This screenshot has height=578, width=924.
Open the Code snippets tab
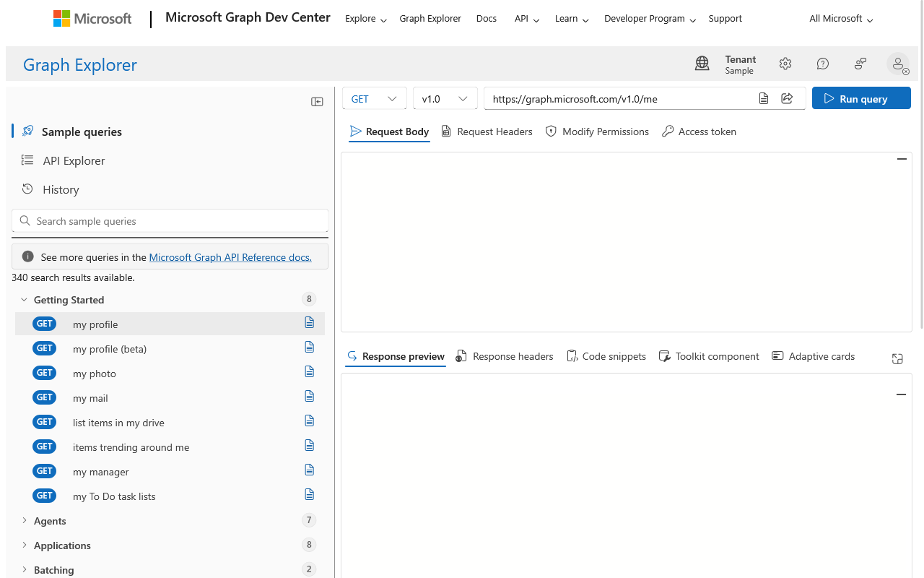click(x=606, y=356)
